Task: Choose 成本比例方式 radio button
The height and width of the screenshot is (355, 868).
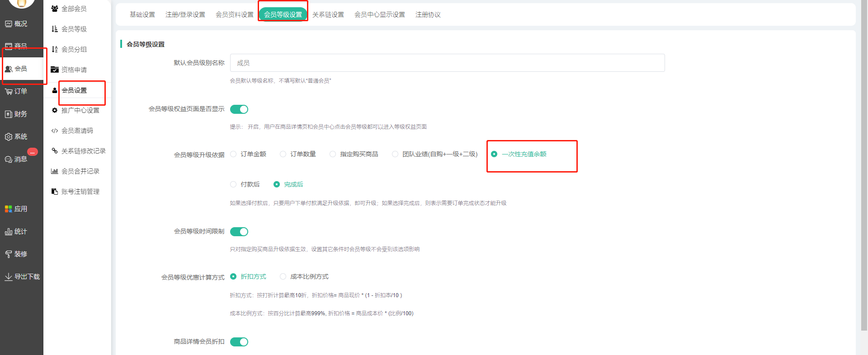Action: pos(283,276)
